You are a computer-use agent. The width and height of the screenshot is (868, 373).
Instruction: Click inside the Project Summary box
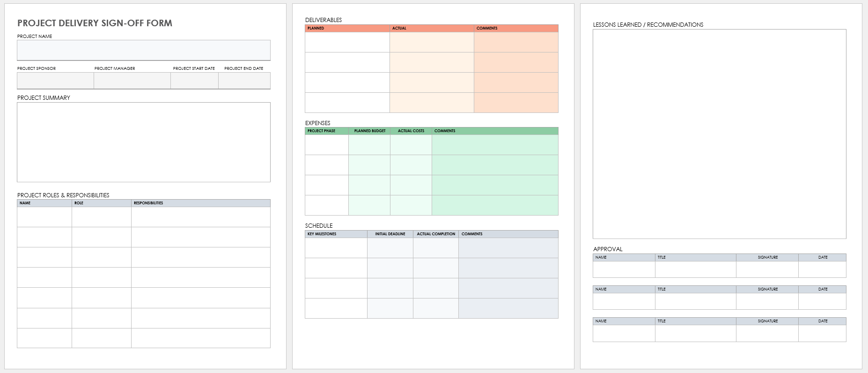click(144, 142)
